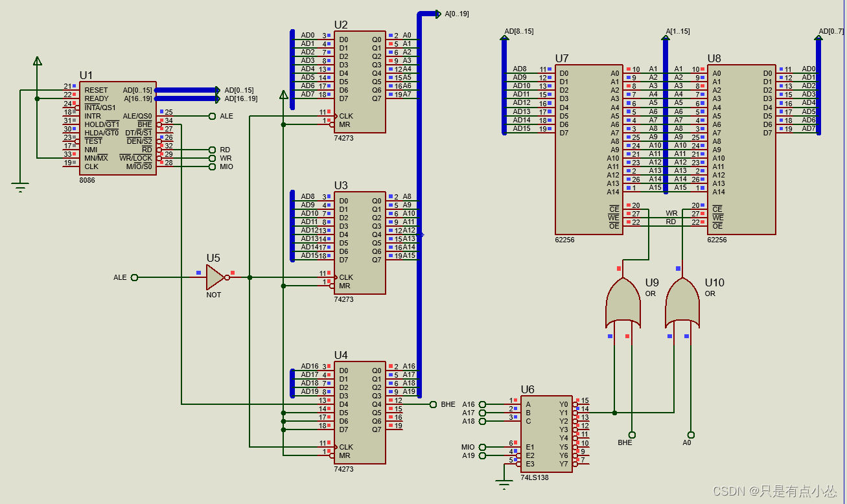Click the BHE terminal below U9 gate
This screenshot has height=504, width=847.
point(632,435)
